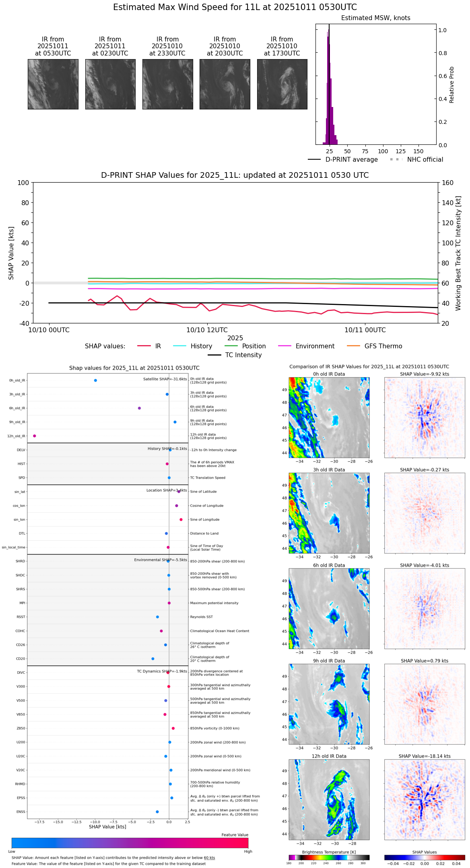470x868 pixels.
Task: Click the D-PRINT average legend entry
Action: 343,159
